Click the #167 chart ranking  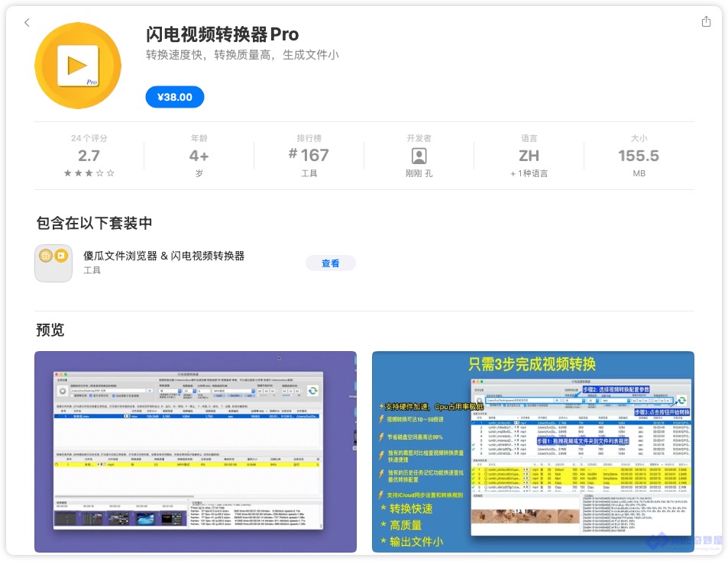coord(309,155)
